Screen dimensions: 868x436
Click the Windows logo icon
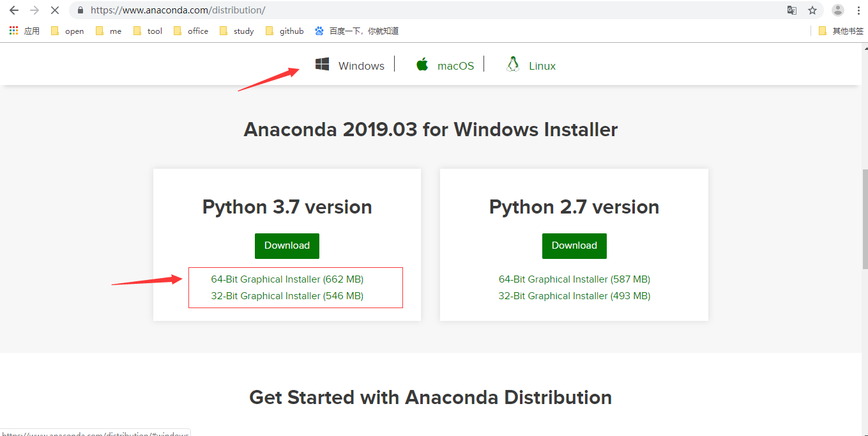click(x=322, y=64)
